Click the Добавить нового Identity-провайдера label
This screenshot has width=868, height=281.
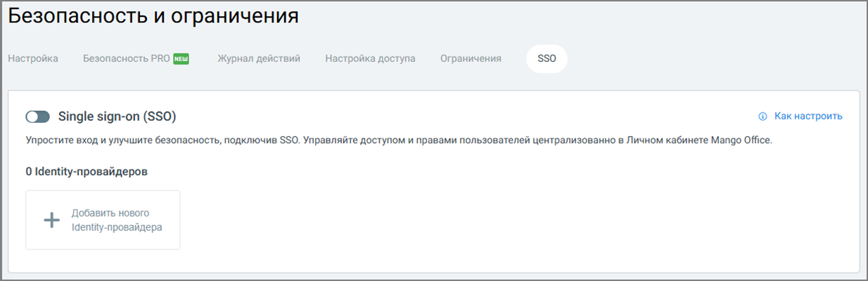(117, 220)
